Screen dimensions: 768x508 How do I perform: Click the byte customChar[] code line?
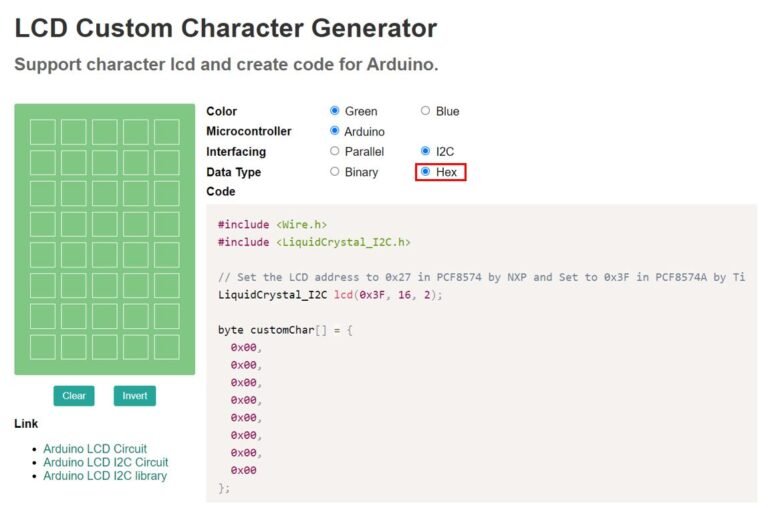(x=286, y=330)
